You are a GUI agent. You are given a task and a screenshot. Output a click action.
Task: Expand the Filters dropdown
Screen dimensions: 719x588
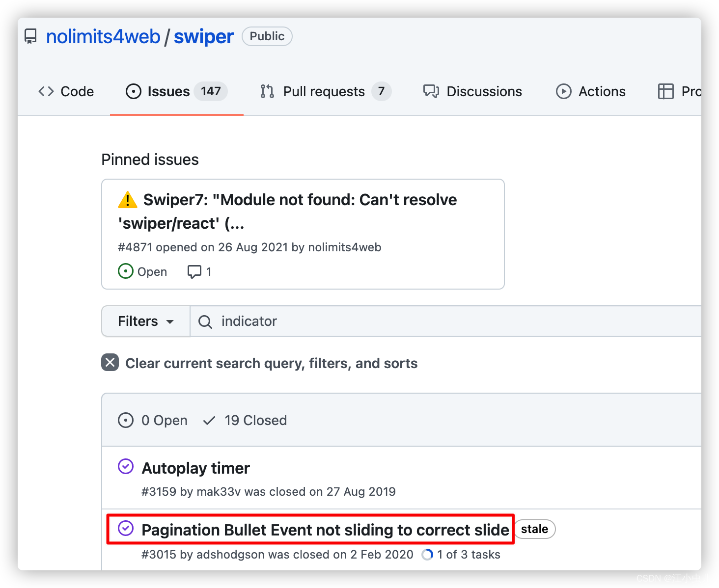click(x=146, y=321)
